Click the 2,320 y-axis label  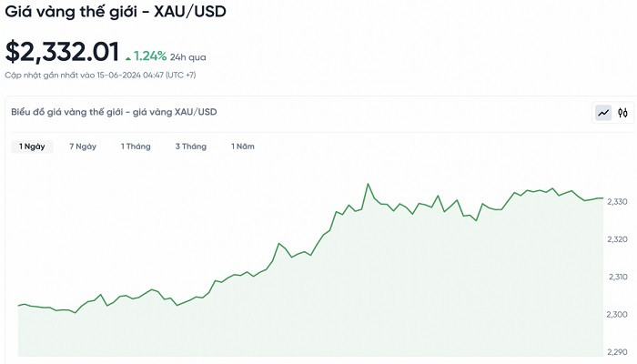coord(617,239)
